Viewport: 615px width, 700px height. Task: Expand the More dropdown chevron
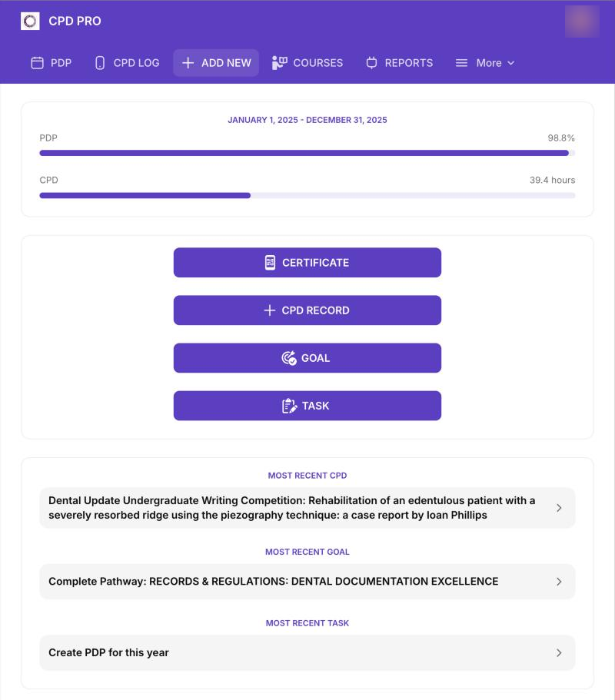coord(511,63)
